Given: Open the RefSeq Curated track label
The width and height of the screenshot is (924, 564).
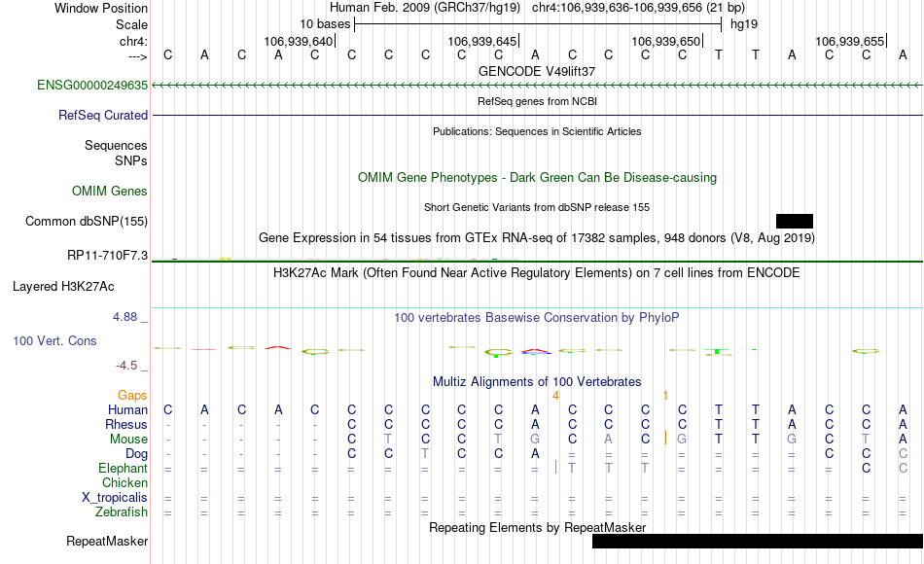Looking at the screenshot, I should tap(102, 115).
